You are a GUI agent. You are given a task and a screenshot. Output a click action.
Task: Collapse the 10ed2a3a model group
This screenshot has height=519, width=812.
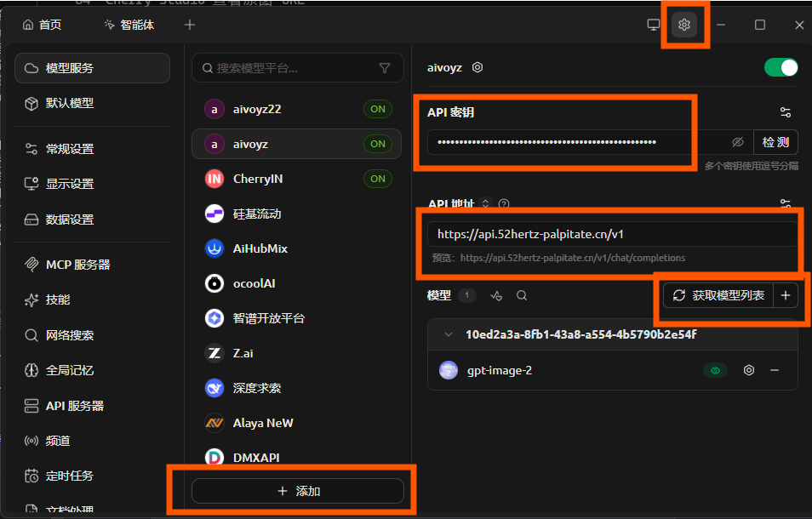tap(449, 334)
